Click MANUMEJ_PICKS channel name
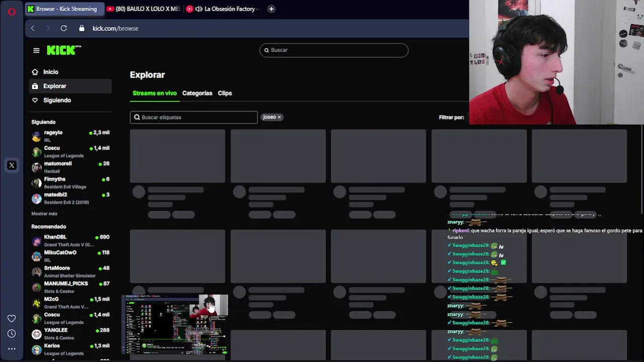Viewport: 644px width, 362px height. (x=66, y=284)
